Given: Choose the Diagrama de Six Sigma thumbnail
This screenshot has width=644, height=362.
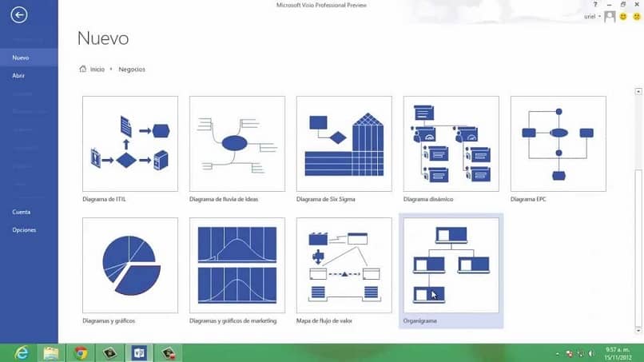Looking at the screenshot, I should [x=344, y=144].
